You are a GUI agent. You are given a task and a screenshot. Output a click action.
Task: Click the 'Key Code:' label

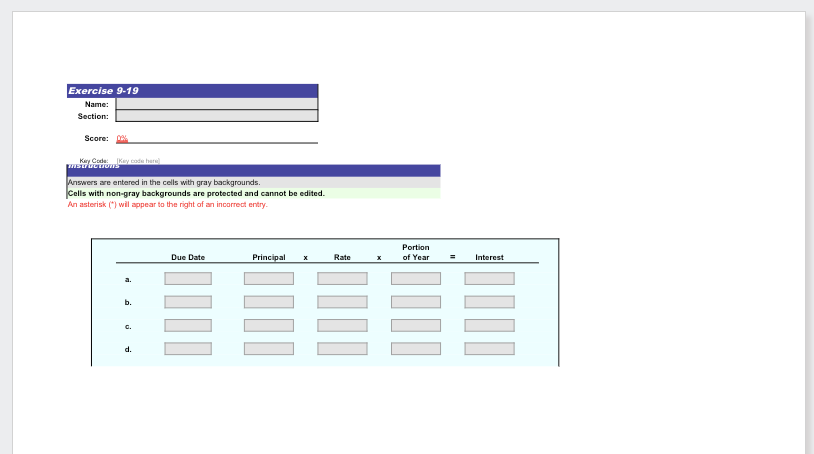point(94,161)
